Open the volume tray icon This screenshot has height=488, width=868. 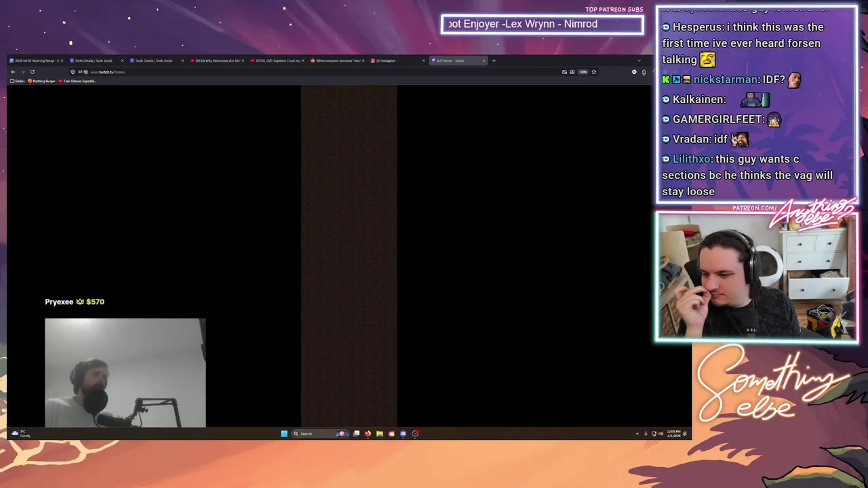[x=661, y=434]
